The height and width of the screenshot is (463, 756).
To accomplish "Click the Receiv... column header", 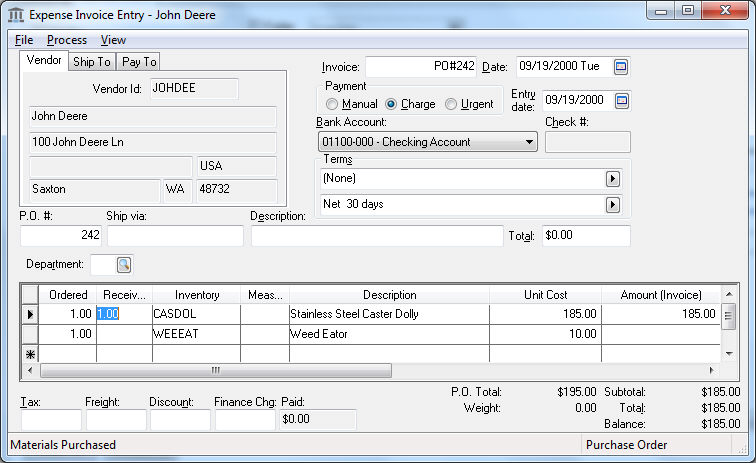I will point(124,295).
